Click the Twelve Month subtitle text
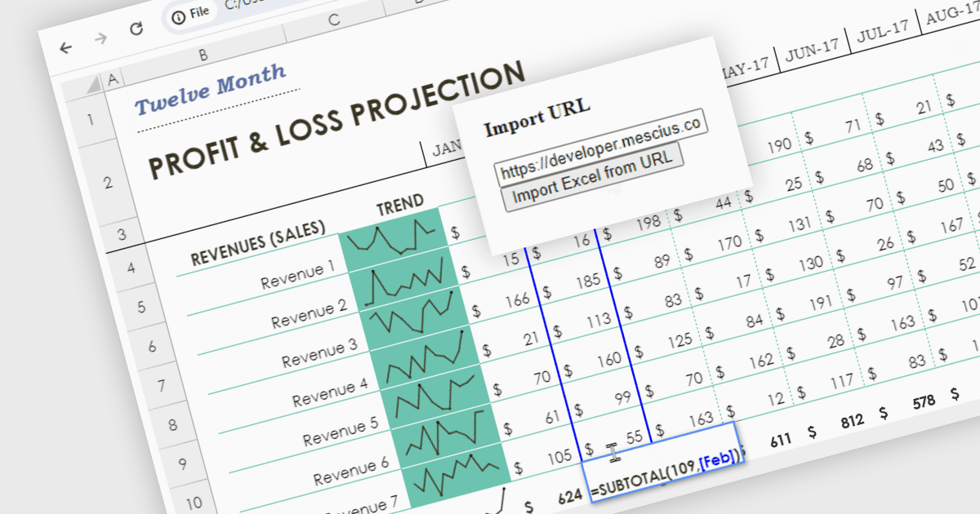The width and height of the screenshot is (980, 514). click(x=210, y=89)
